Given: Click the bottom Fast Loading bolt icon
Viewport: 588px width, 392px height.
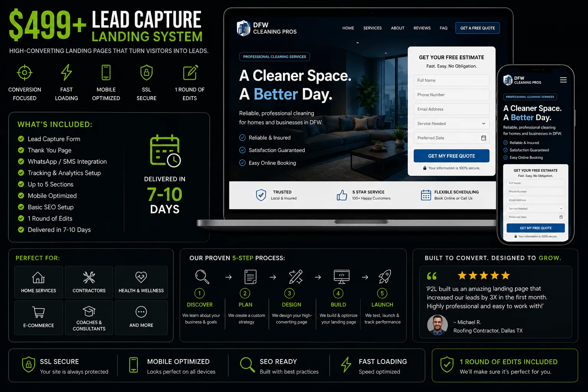Looking at the screenshot, I should (x=346, y=364).
